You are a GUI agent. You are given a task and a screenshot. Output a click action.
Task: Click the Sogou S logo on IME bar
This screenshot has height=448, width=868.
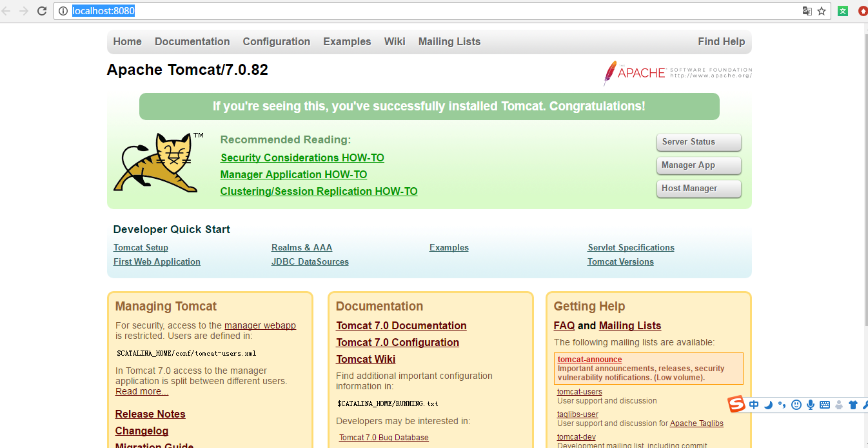point(736,404)
